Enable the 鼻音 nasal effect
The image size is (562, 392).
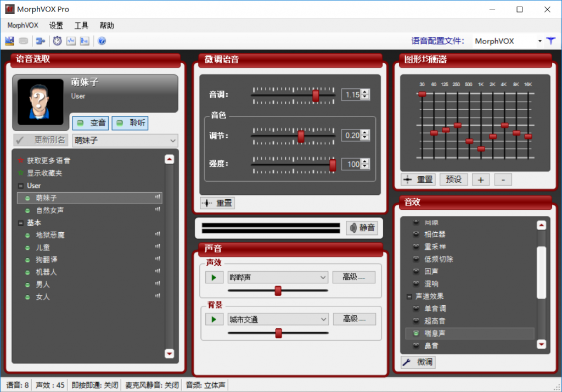point(416,346)
